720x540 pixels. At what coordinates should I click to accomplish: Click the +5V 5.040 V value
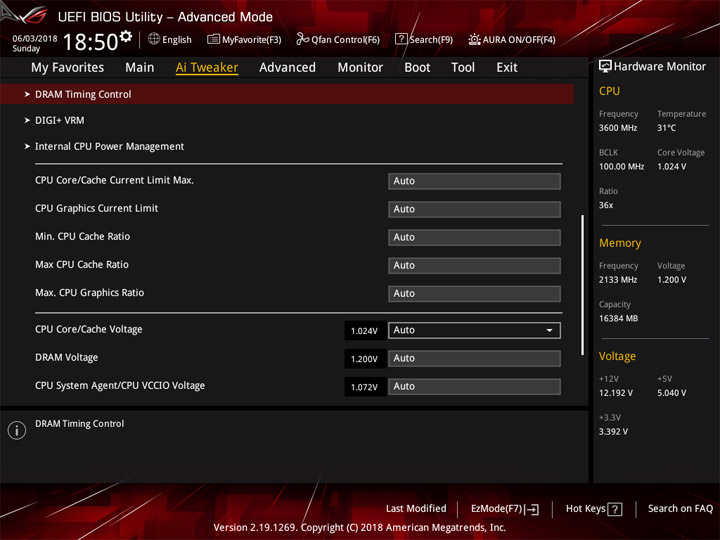pos(672,393)
